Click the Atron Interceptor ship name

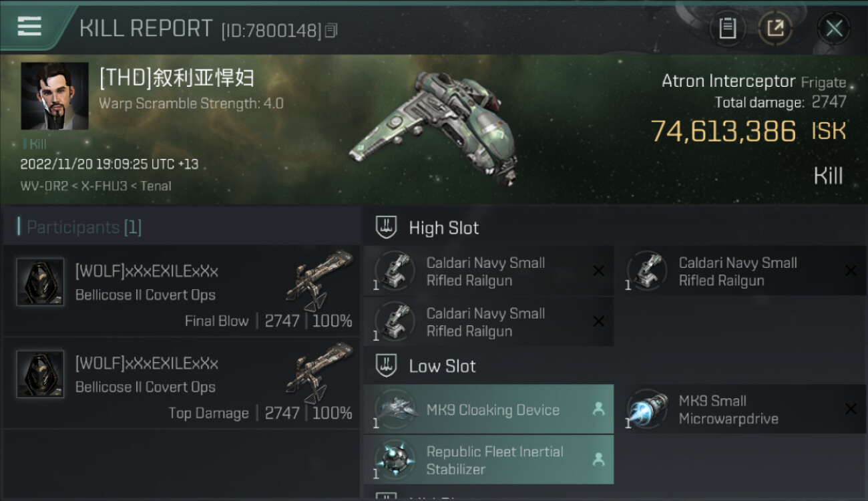728,81
